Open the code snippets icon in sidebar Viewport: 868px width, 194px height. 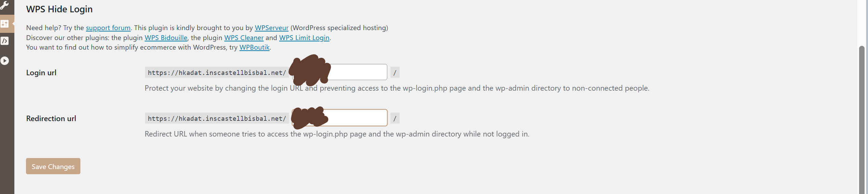click(x=5, y=41)
